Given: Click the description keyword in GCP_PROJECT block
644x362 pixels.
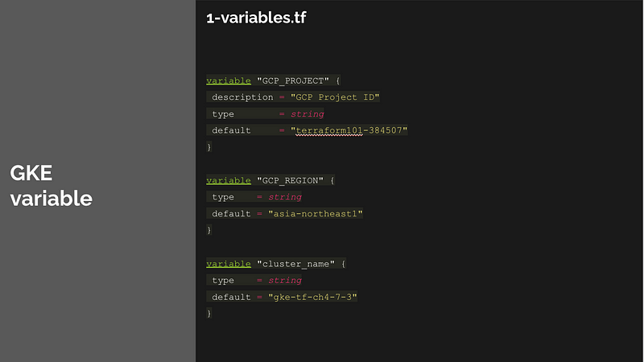Looking at the screenshot, I should click(242, 97).
